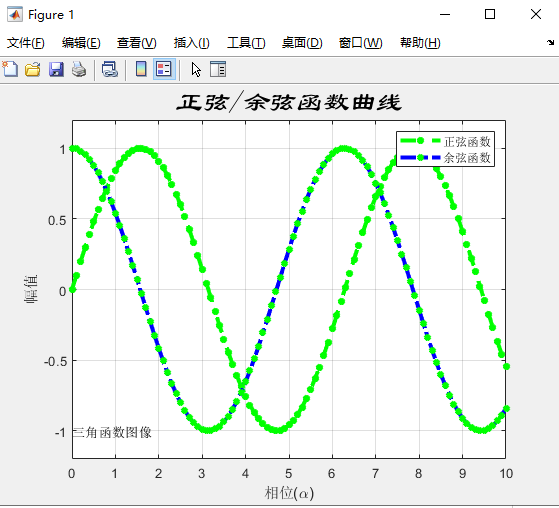559x508 pixels.
Task: Close the Figure 1 window
Action: (536, 15)
